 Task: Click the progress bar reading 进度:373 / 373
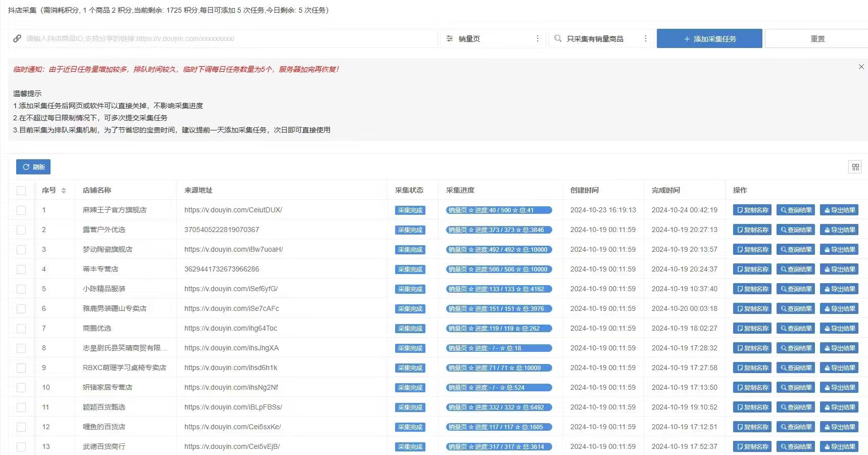point(499,230)
